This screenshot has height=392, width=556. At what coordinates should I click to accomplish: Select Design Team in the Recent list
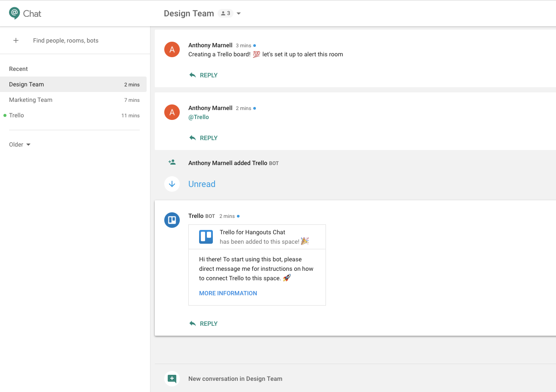(x=74, y=84)
